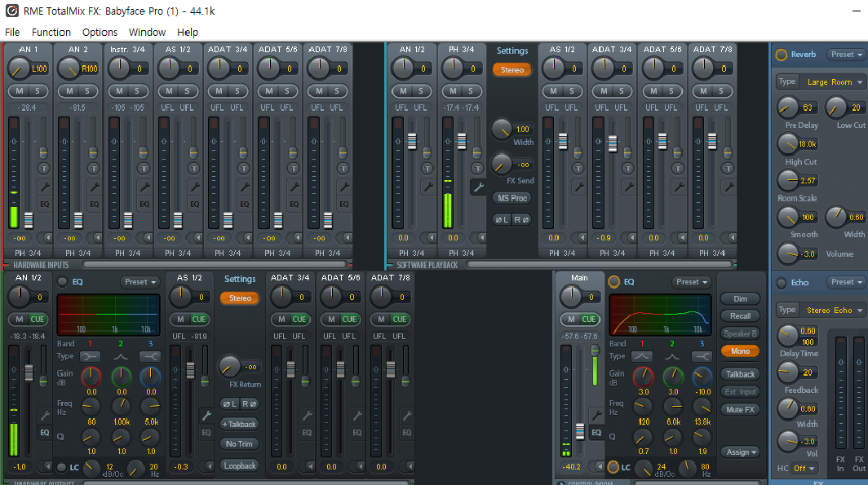
Task: Open wrench settings on Main output channel
Action: (596, 415)
